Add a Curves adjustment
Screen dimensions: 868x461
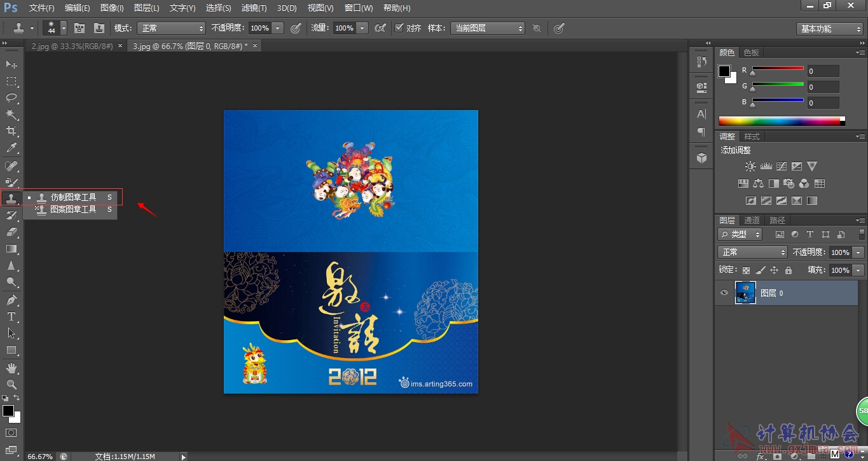click(x=782, y=167)
